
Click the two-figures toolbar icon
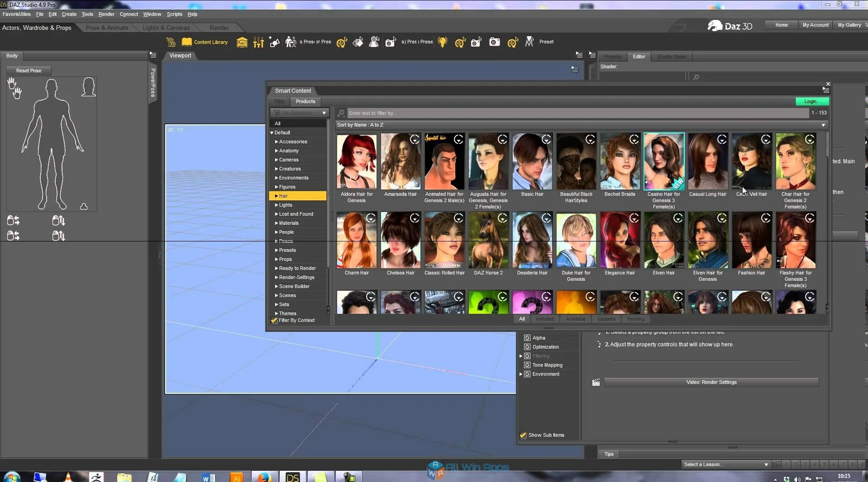pos(291,42)
